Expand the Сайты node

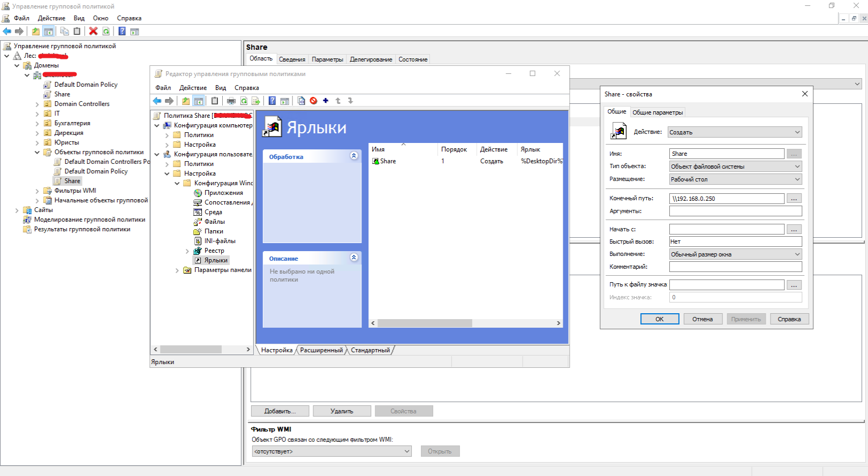[17, 210]
